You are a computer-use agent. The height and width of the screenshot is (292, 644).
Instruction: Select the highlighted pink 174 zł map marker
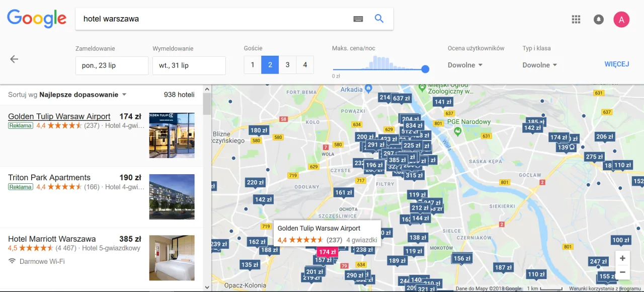(327, 252)
